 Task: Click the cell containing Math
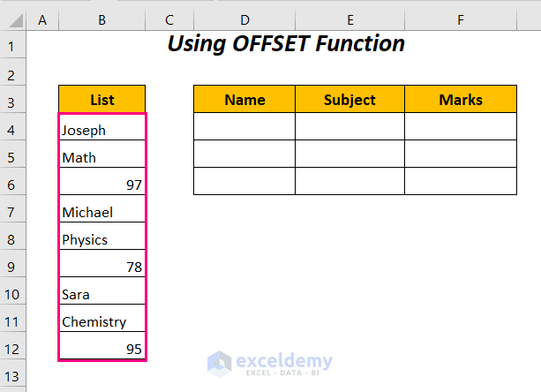point(102,157)
